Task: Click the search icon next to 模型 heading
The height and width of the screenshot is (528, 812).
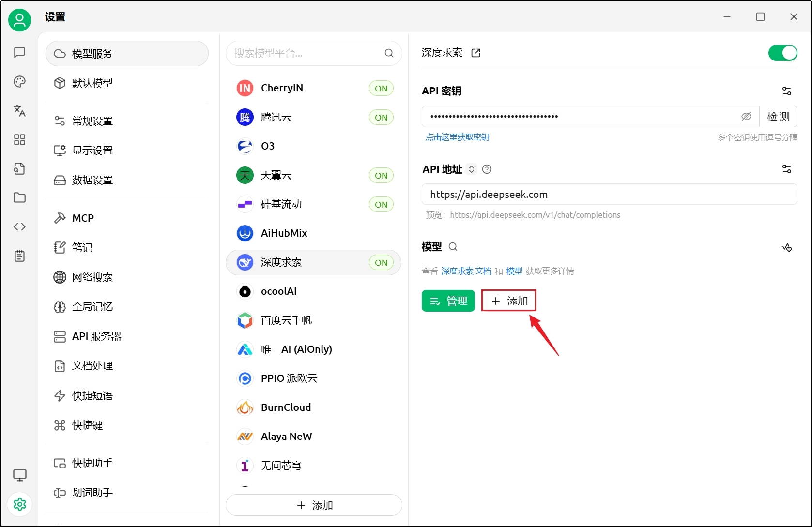Action: tap(453, 247)
